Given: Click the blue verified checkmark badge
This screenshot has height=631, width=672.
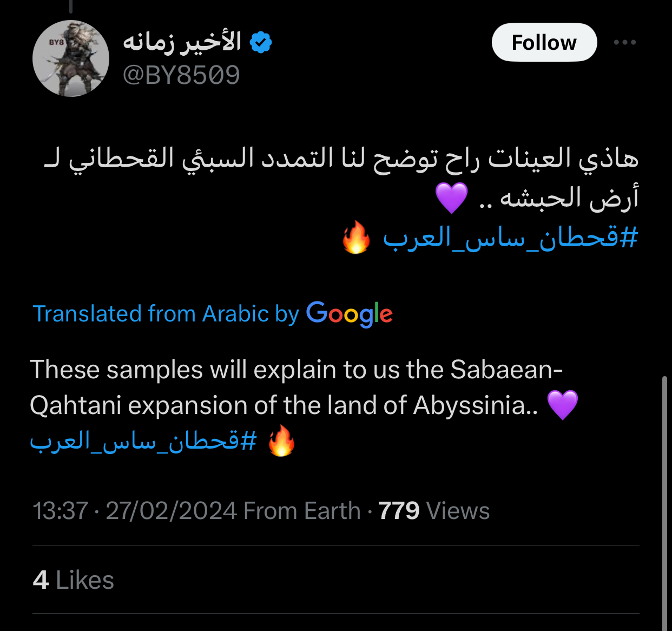Looking at the screenshot, I should (261, 42).
